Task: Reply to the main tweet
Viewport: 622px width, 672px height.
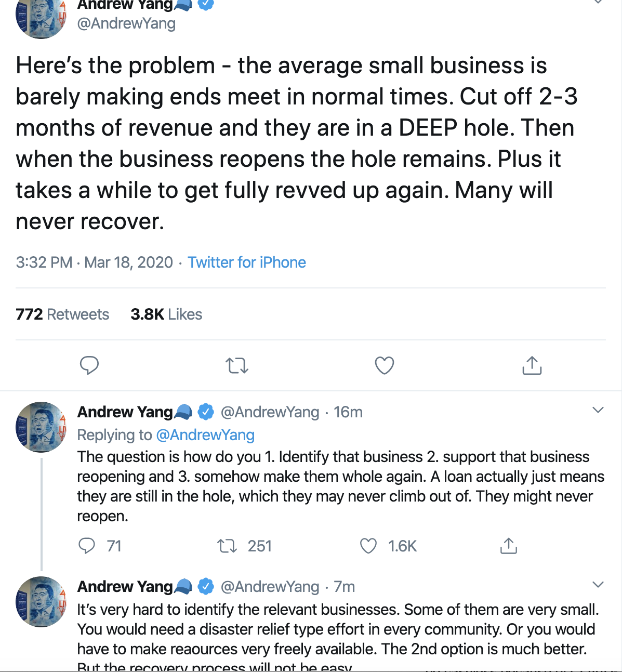Action: [89, 365]
